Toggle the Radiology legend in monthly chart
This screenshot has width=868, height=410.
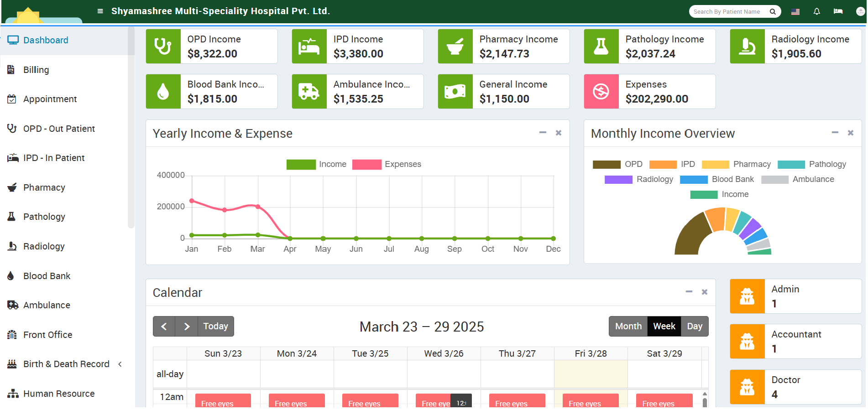(638, 180)
